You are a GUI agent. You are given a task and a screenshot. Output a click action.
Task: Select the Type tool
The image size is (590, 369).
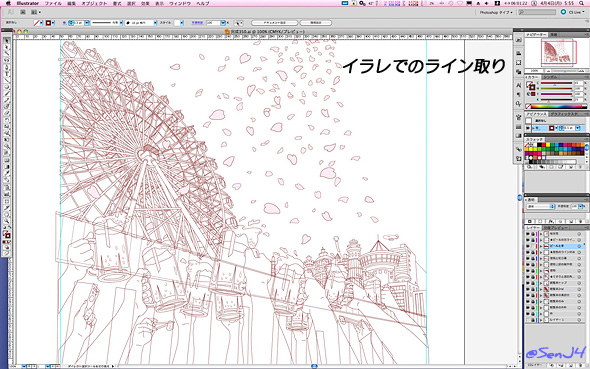(6, 74)
